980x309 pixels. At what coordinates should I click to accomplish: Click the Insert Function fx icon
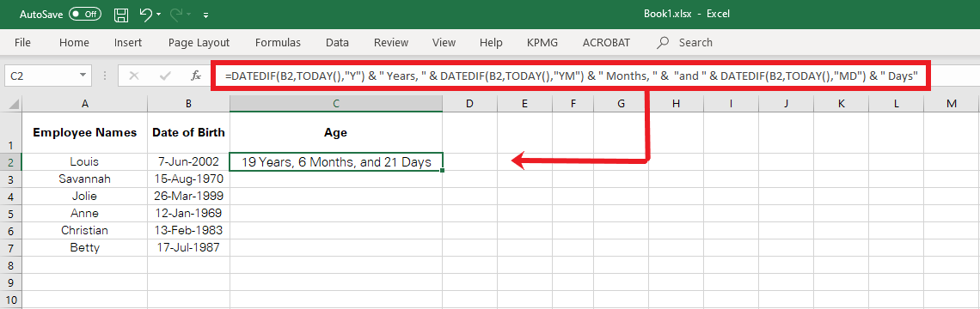pos(196,76)
